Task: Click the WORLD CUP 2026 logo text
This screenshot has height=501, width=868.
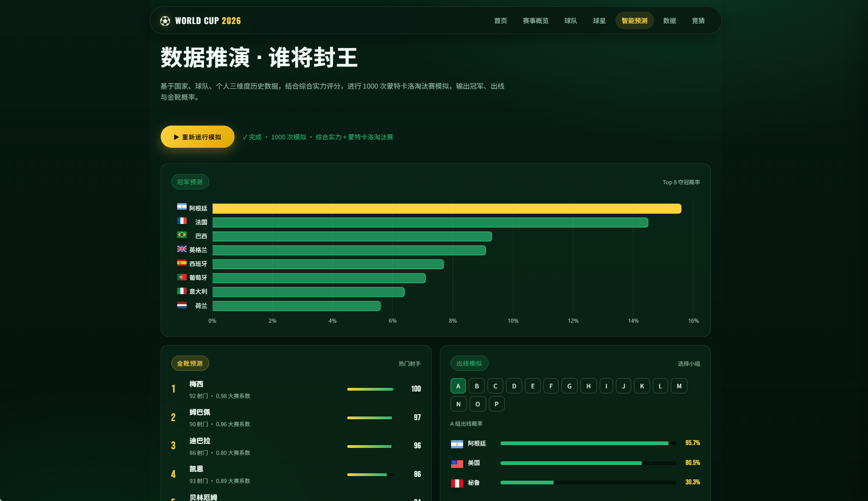Action: (x=208, y=21)
